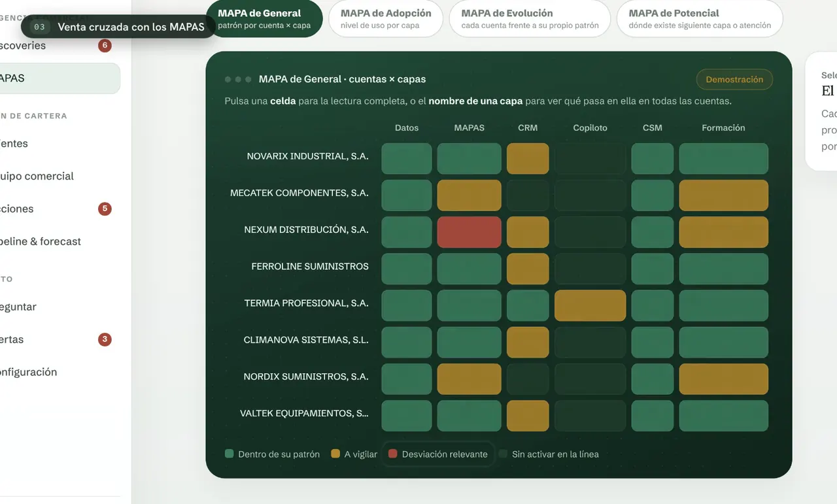Open the amber CRM cell for VALTEK EQUIPAMIENTOS
837x504 pixels.
pos(528,416)
